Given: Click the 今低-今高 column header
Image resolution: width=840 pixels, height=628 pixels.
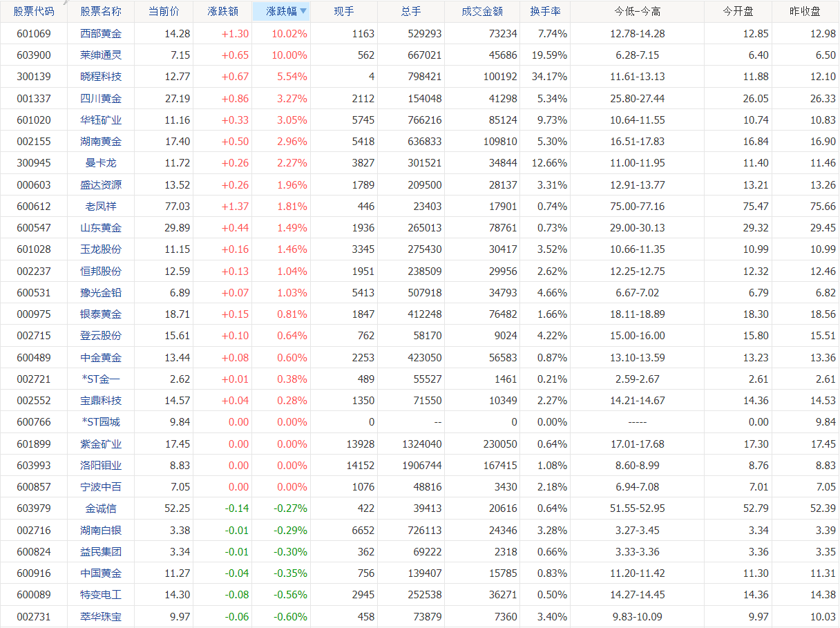Looking at the screenshot, I should tap(638, 12).
